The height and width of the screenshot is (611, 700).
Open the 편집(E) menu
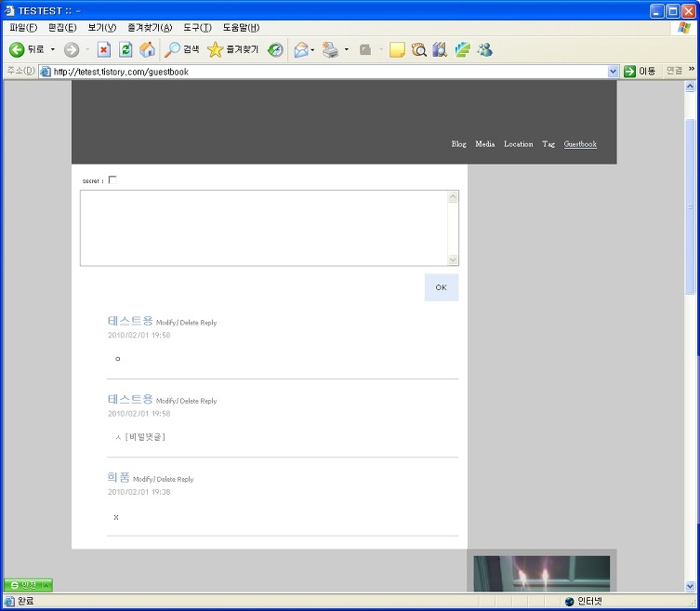coord(62,28)
